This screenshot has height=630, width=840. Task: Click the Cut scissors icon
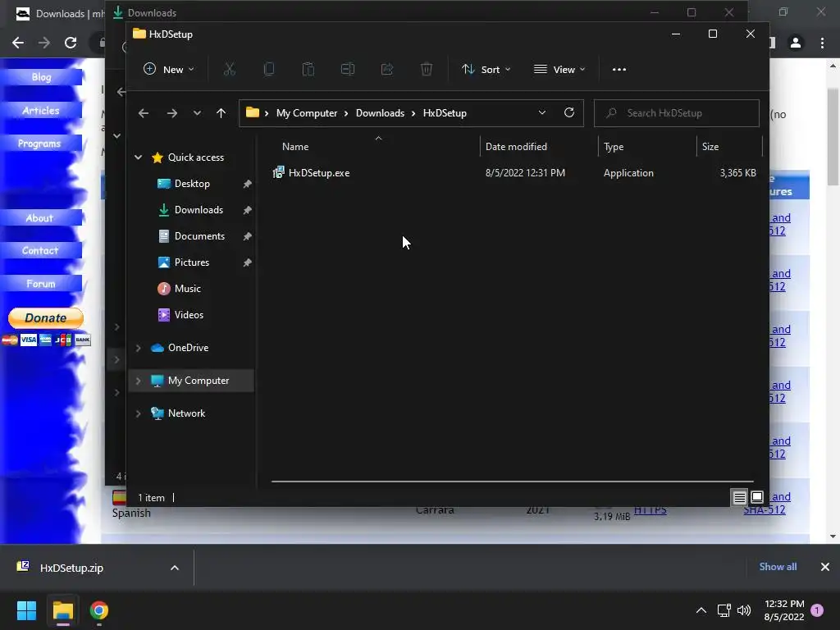pyautogui.click(x=230, y=69)
